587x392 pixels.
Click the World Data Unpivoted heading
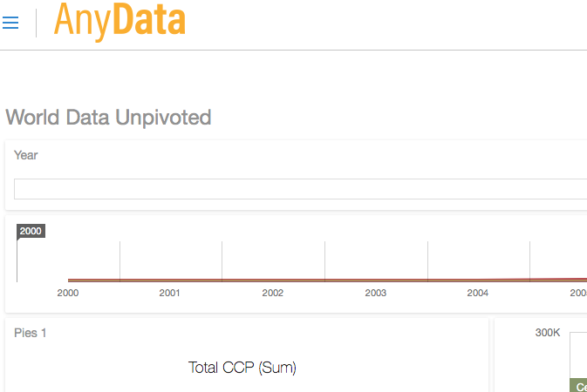click(x=108, y=118)
